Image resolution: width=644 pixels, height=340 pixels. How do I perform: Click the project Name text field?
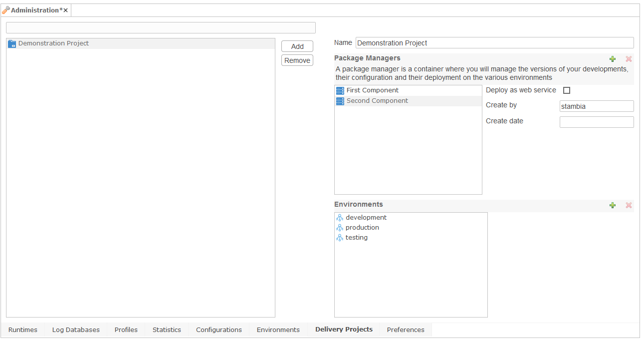(x=494, y=43)
